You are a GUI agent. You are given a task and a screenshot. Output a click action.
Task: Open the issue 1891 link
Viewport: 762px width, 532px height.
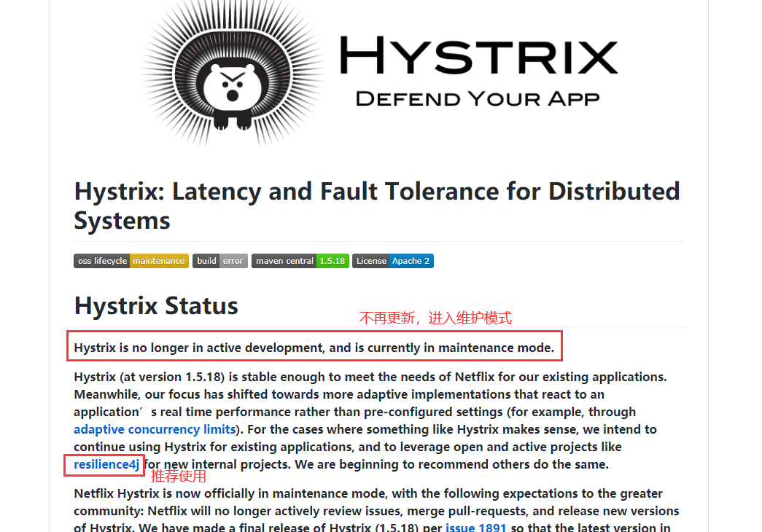point(475,527)
